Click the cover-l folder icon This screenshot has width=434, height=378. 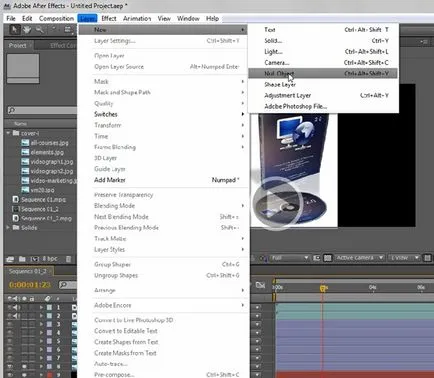pyautogui.click(x=16, y=133)
